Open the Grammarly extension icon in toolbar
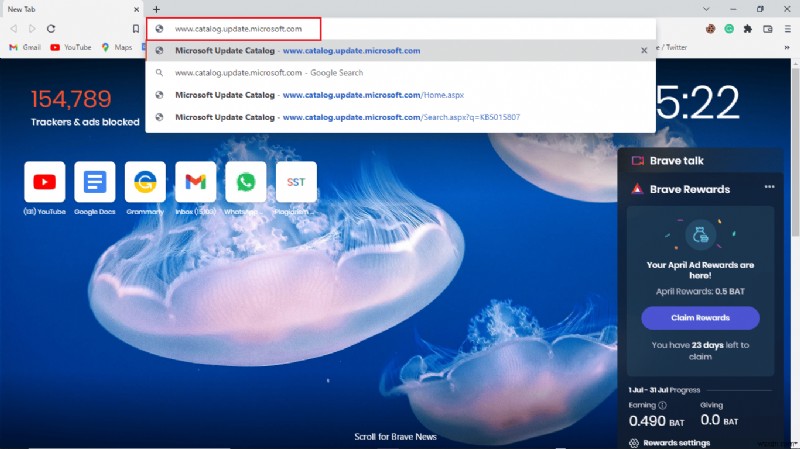Viewport: 800px width, 449px height. click(x=729, y=29)
